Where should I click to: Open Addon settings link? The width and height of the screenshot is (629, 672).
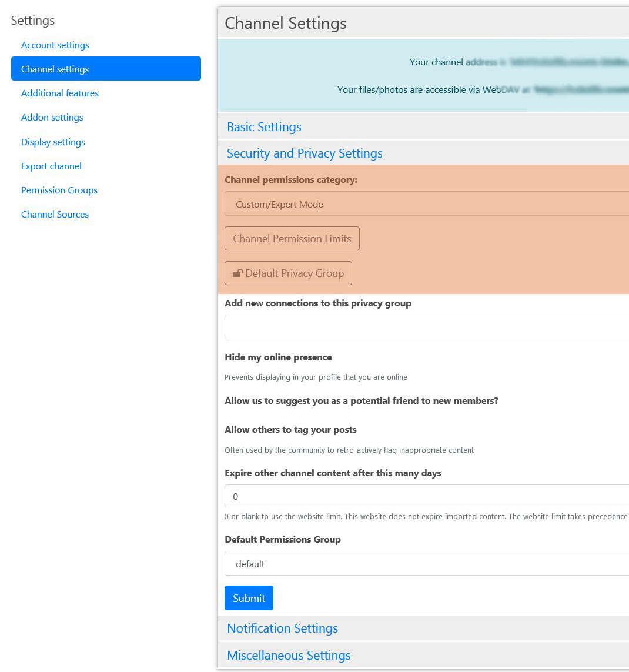tap(52, 118)
